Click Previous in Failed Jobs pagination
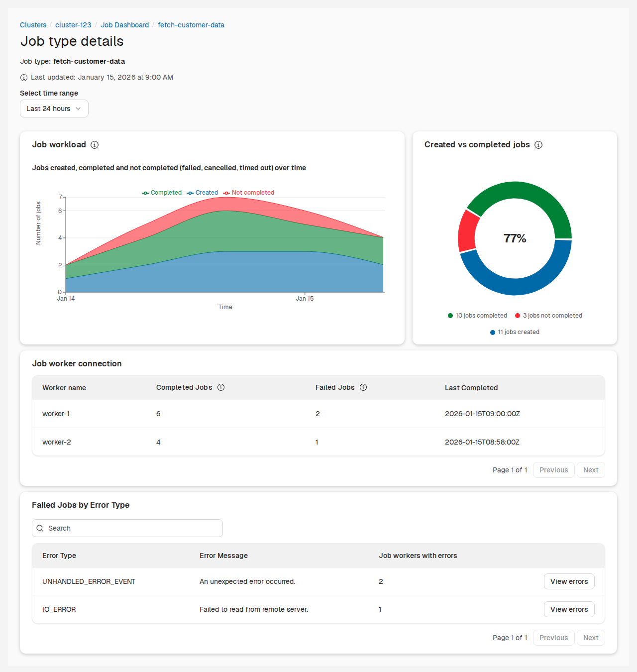637x672 pixels. (x=553, y=638)
